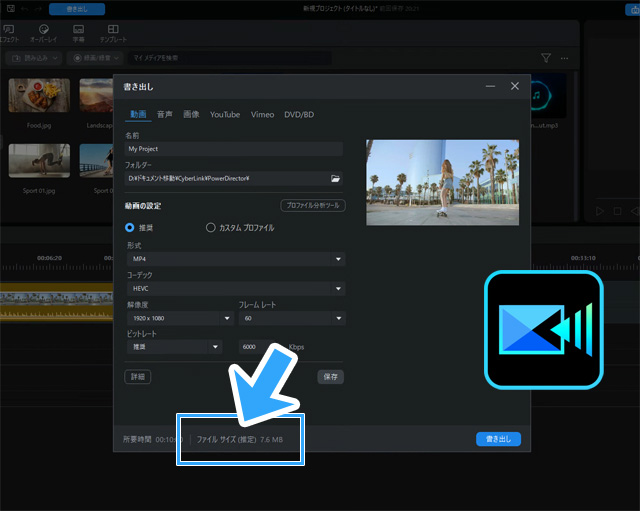Click the media library filter icon
The width and height of the screenshot is (640, 511).
546,58
